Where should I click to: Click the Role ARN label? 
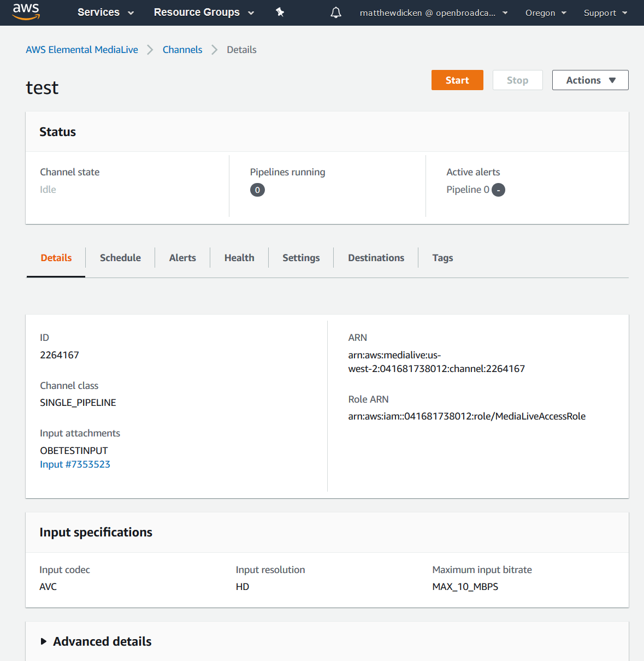coord(368,399)
